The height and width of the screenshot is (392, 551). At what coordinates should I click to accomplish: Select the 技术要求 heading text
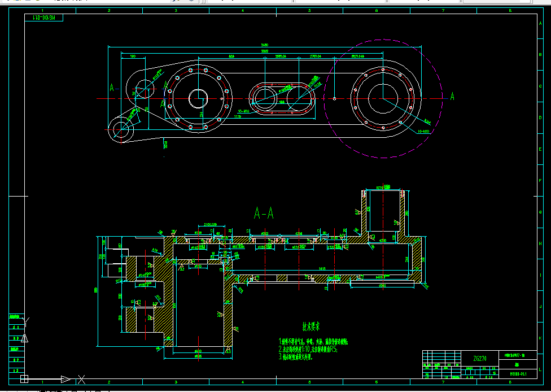point(311,326)
